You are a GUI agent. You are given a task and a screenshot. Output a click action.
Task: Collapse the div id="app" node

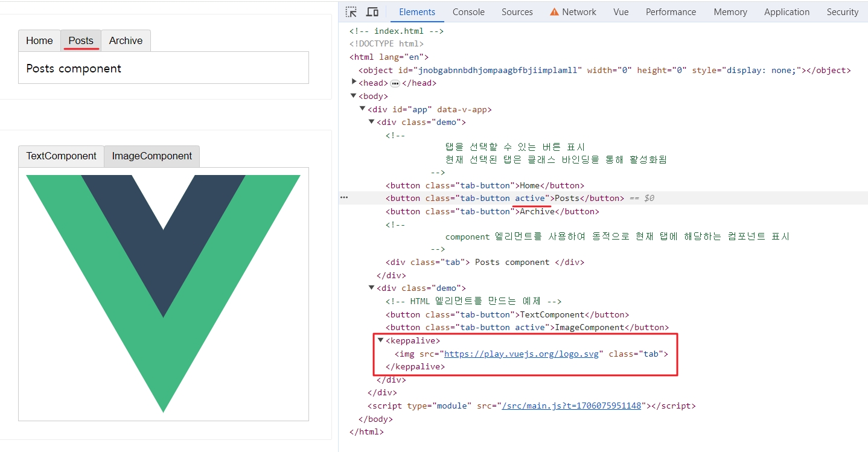coord(363,109)
